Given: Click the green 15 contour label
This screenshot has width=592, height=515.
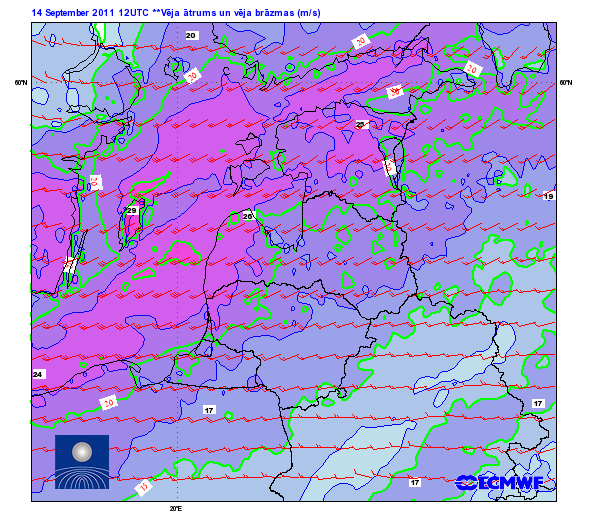Looking at the screenshot, I should coord(143,486).
